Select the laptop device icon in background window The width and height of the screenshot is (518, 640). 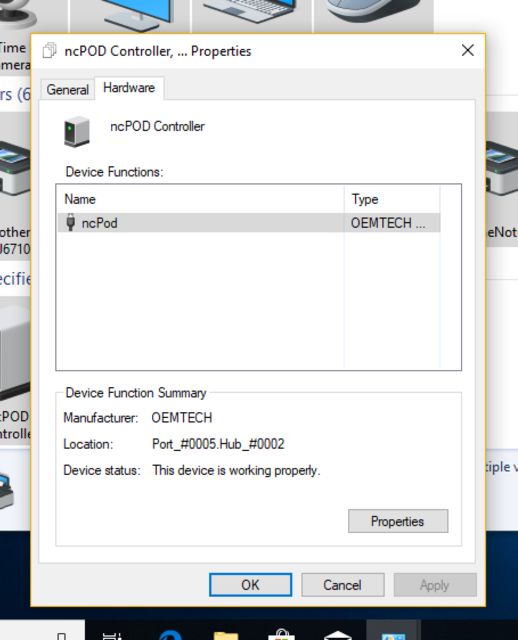pyautogui.click(x=249, y=12)
